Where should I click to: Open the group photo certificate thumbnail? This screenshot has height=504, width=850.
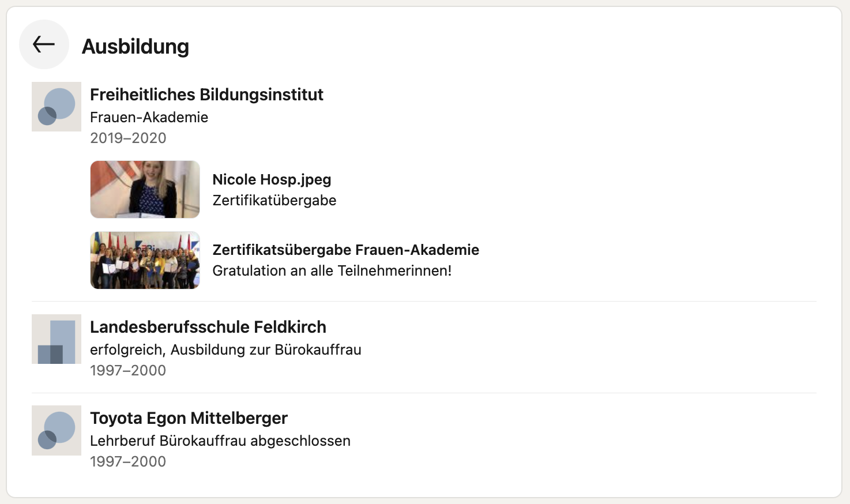[145, 260]
